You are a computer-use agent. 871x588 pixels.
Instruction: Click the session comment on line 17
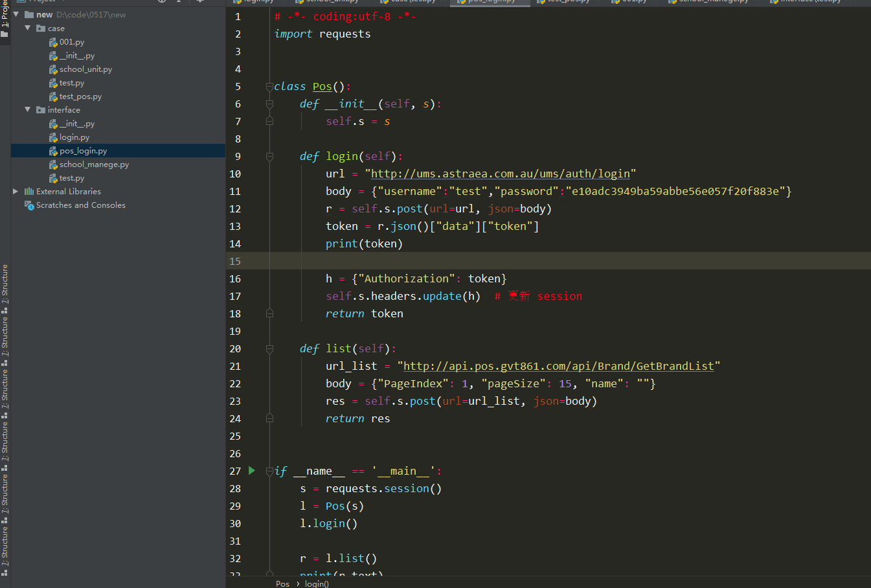click(x=539, y=296)
